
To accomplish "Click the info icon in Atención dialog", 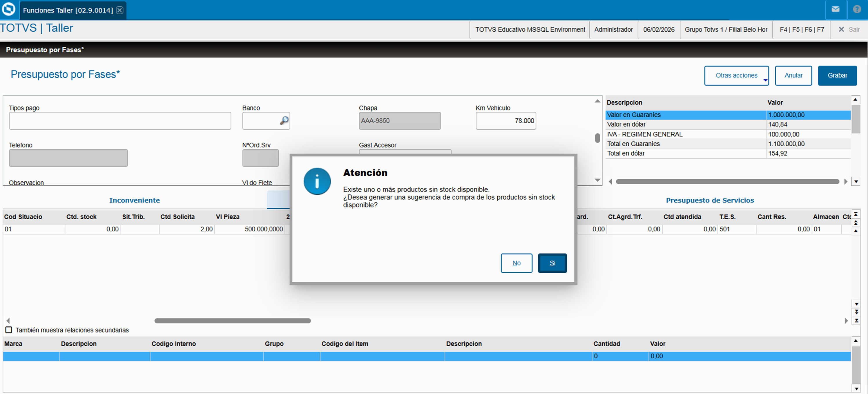I will pos(317,181).
